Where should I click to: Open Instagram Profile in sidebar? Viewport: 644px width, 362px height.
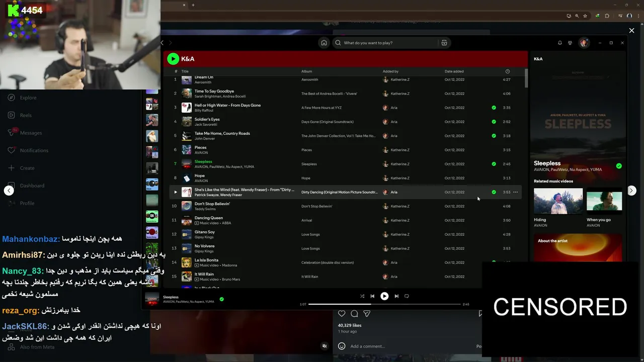pyautogui.click(x=21, y=203)
